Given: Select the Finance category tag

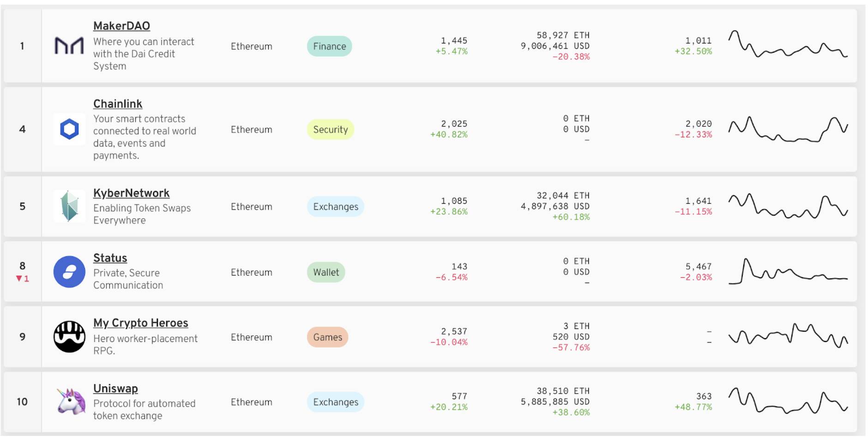Looking at the screenshot, I should point(329,46).
